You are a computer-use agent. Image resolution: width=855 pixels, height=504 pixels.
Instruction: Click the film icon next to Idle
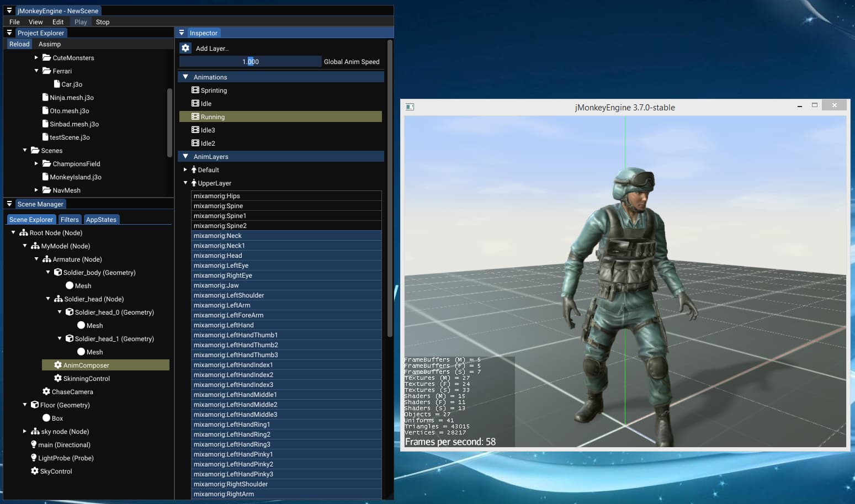(195, 103)
